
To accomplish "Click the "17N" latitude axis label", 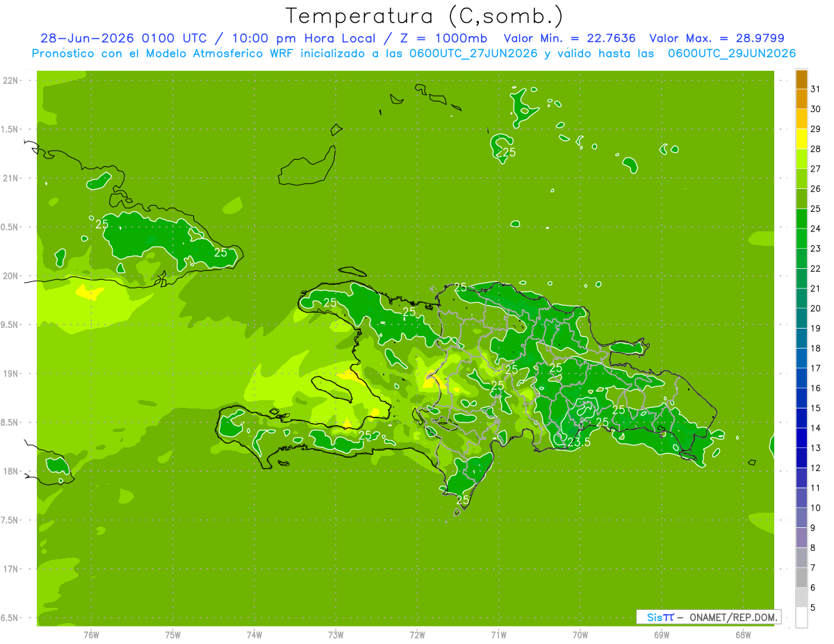I will click(x=10, y=569).
